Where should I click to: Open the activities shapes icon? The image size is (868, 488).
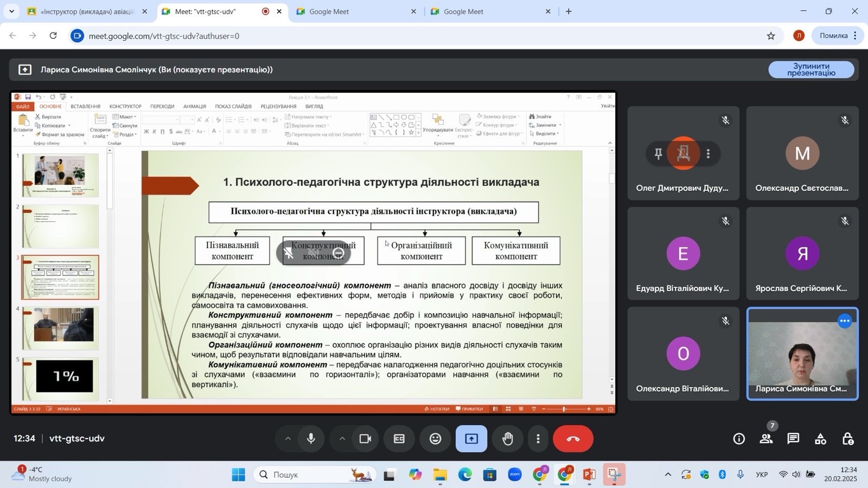coord(820,439)
